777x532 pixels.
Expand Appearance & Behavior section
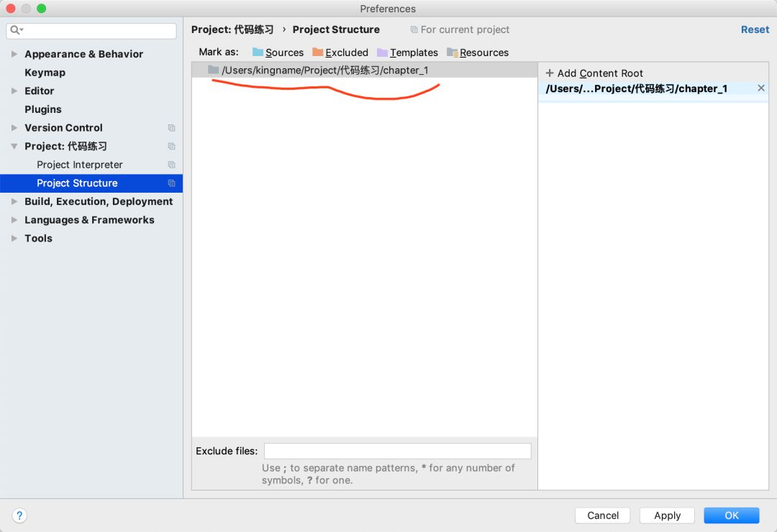pos(14,54)
